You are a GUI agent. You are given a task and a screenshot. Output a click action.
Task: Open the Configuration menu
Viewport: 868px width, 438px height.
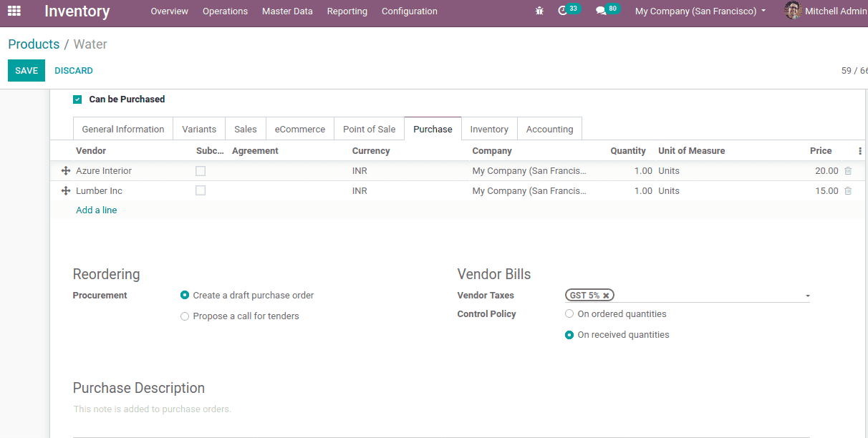pos(410,11)
